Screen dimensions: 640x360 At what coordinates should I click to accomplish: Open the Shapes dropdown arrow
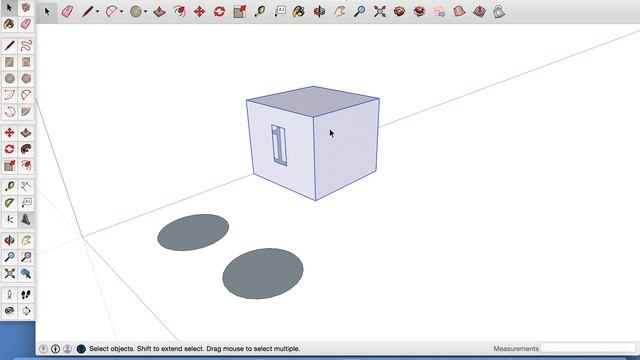(x=146, y=12)
